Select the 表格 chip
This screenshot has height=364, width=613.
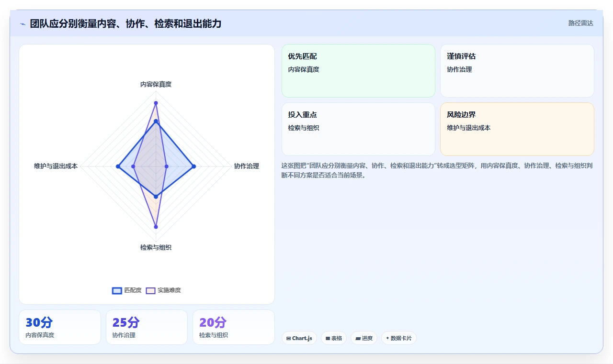[x=333, y=338]
